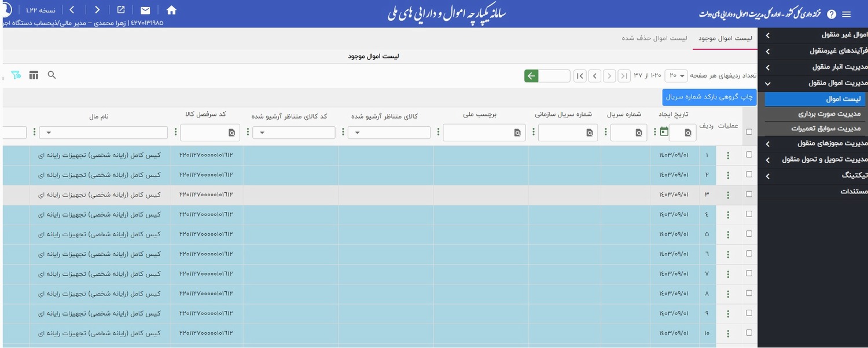This screenshot has width=868, height=348.
Task: Go to the home page icon
Action: tap(171, 10)
